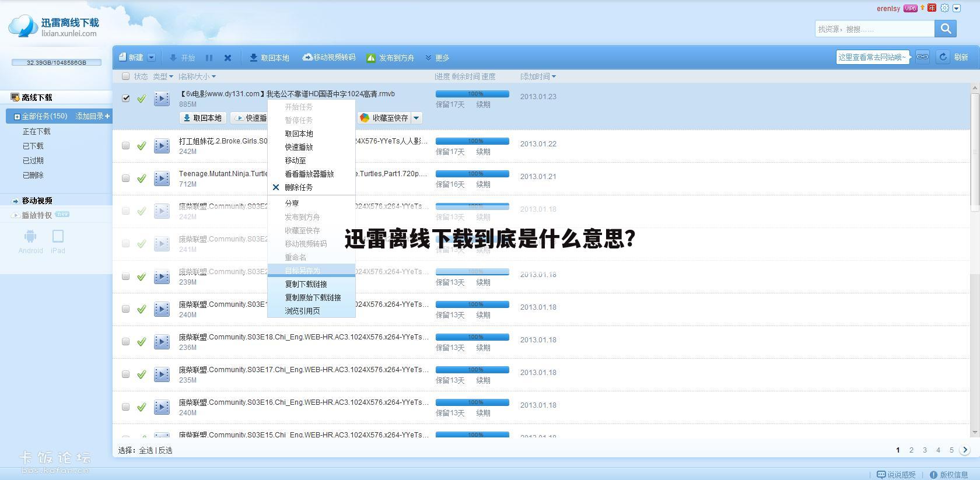Uncheck the 我老公不靠谱 task checkbox
Image resolution: width=980 pixels, height=480 pixels.
(125, 98)
